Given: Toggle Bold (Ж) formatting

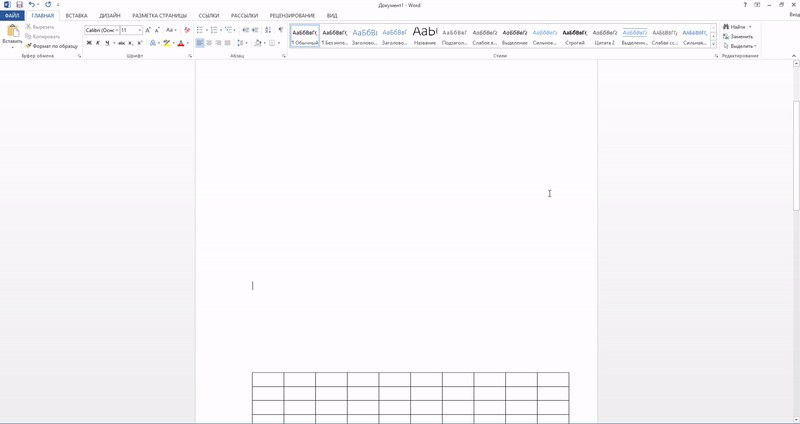Looking at the screenshot, I should pyautogui.click(x=89, y=43).
